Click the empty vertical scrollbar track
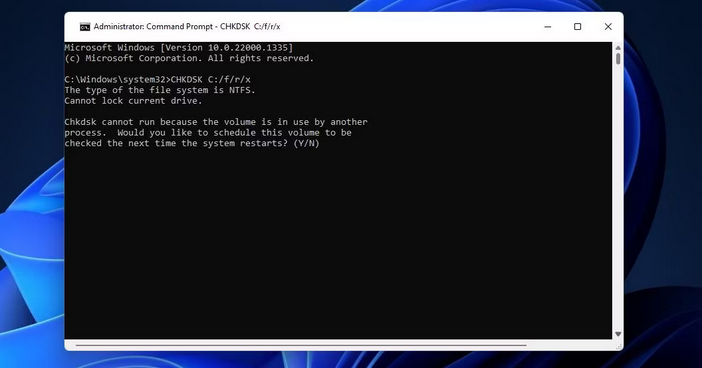The height and width of the screenshot is (368, 702). coord(618,197)
